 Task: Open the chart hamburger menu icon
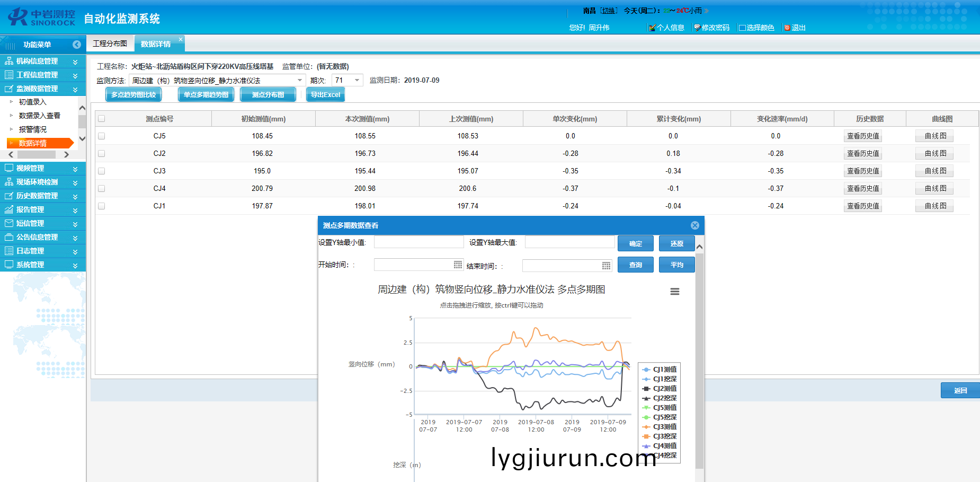674,292
